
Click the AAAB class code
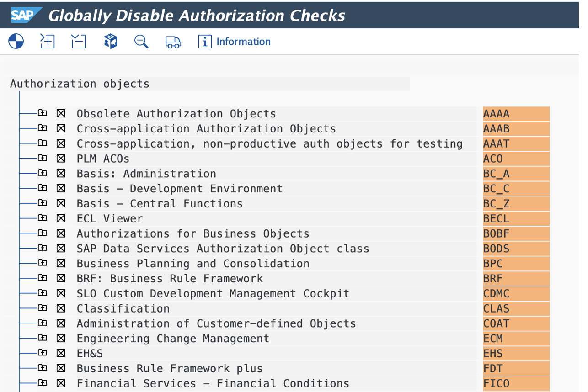pyautogui.click(x=516, y=129)
